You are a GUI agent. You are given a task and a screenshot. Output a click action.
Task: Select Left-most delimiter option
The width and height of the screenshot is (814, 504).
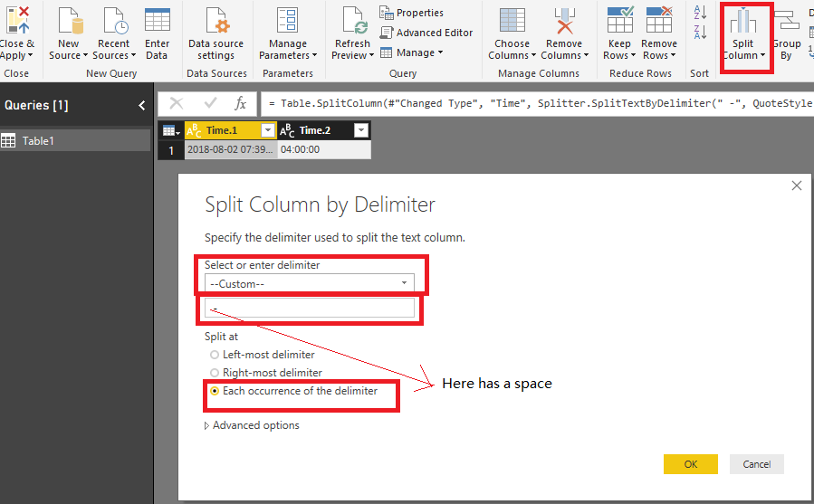[263, 355]
